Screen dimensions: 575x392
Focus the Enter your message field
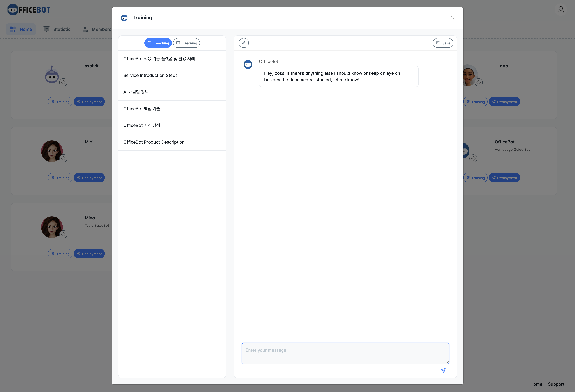coord(345,353)
